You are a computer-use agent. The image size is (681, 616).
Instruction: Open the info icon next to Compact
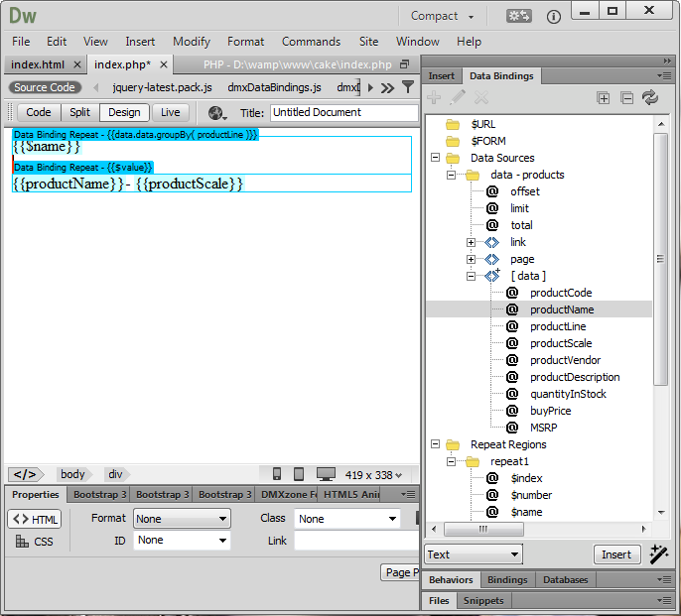tap(553, 17)
